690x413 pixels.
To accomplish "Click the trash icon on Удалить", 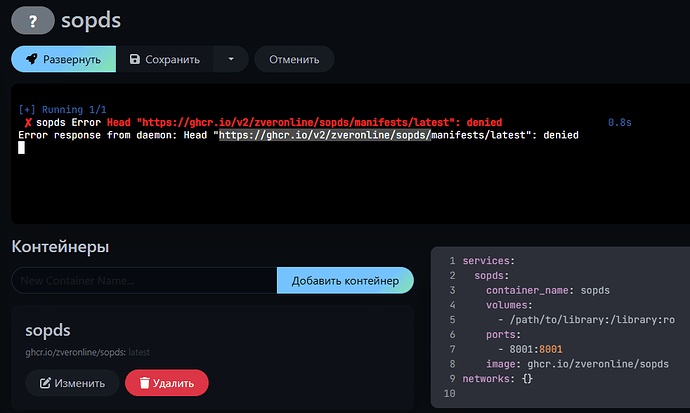I will (x=145, y=383).
